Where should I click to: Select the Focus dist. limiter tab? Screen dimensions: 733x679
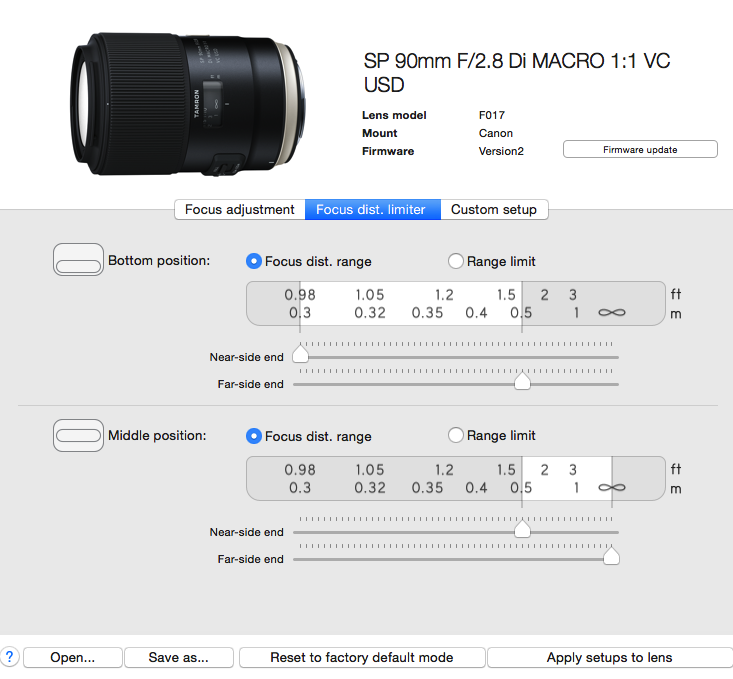click(373, 209)
